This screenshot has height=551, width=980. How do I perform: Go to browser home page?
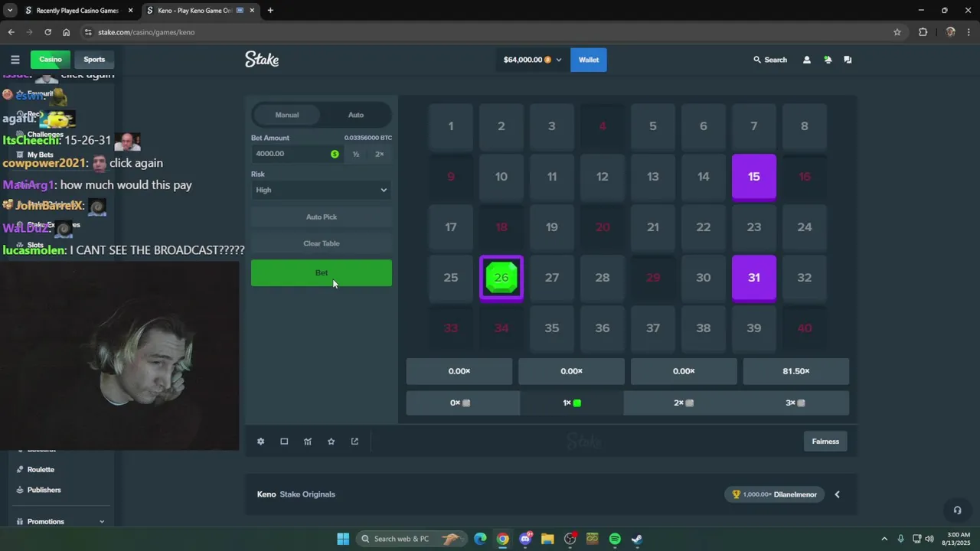pos(67,32)
